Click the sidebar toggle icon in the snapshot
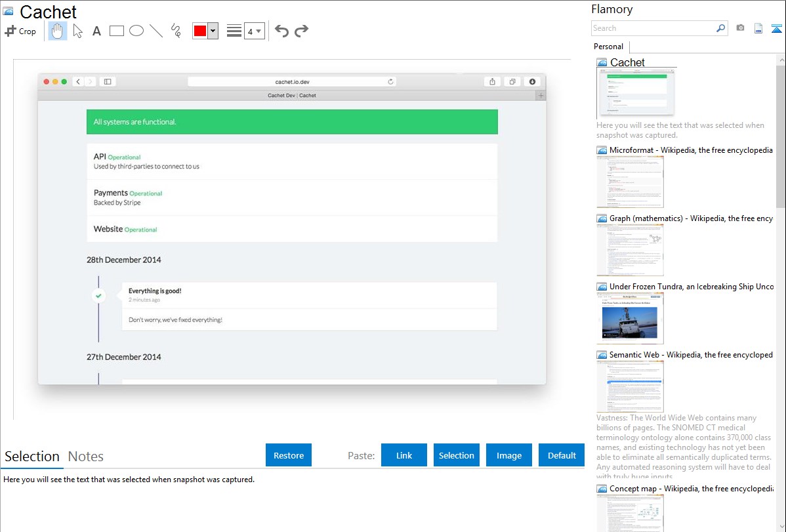This screenshot has width=786, height=532. click(108, 81)
